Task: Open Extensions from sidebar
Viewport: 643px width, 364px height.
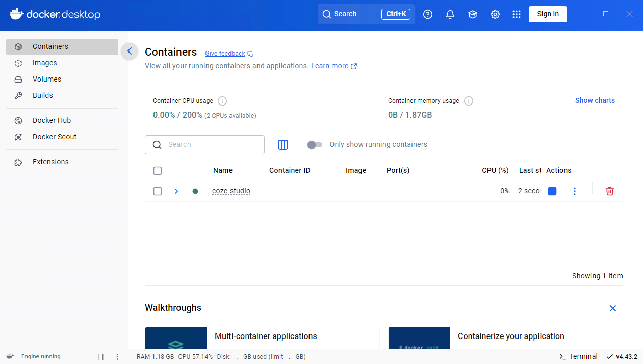Action: click(x=62, y=162)
